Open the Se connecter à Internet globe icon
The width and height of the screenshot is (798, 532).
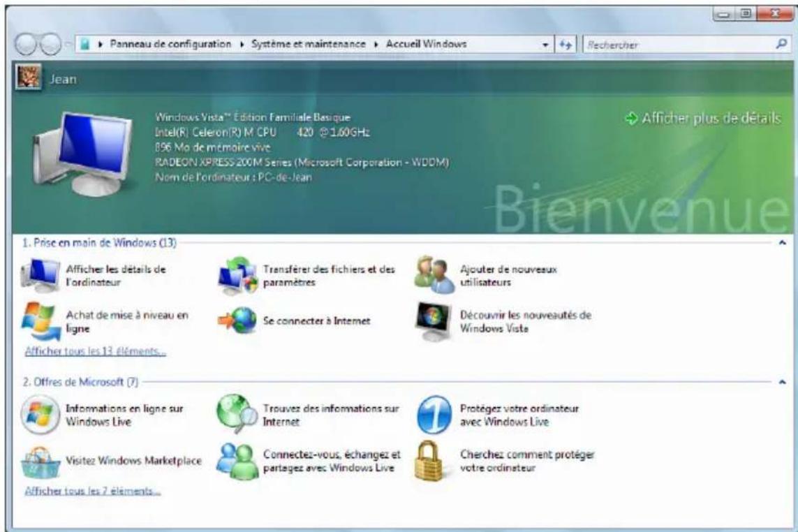click(237, 320)
